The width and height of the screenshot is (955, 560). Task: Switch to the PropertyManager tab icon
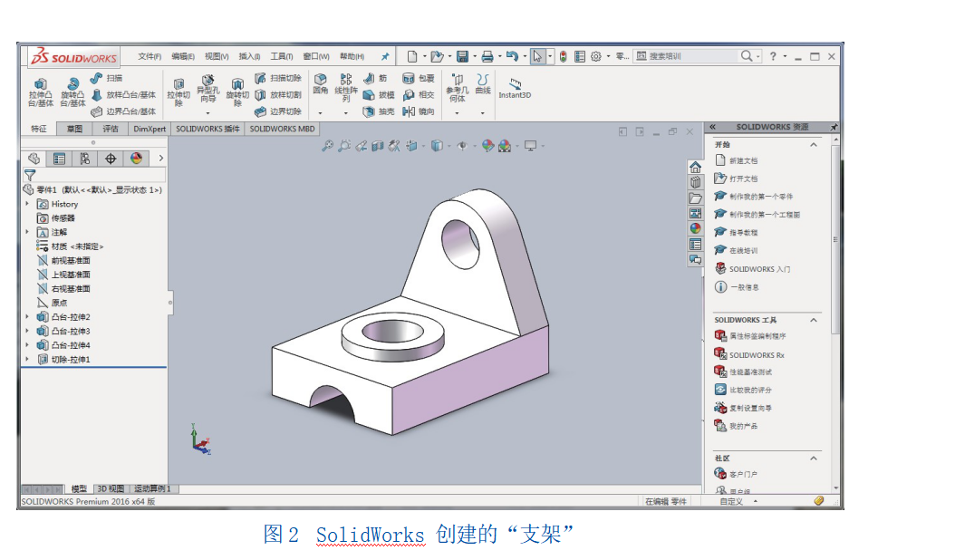click(59, 159)
